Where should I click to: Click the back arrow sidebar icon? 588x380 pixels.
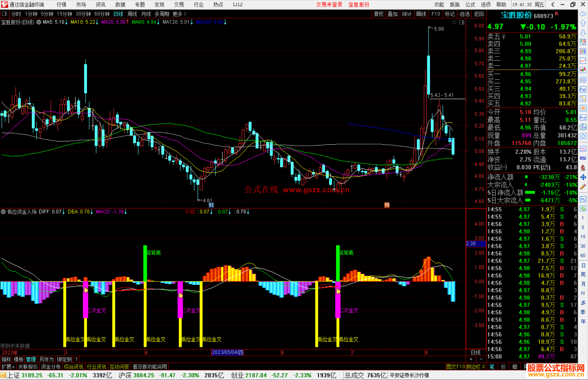[x=583, y=14]
